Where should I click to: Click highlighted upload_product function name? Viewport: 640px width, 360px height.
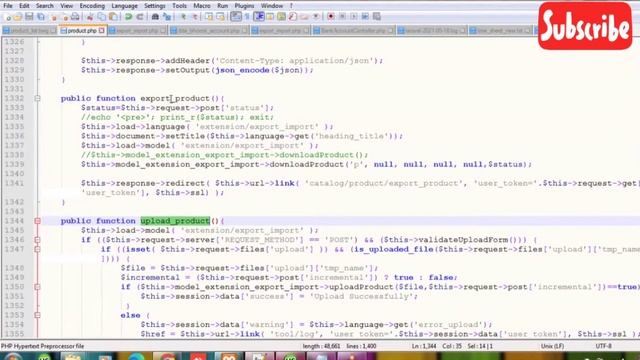coord(175,221)
